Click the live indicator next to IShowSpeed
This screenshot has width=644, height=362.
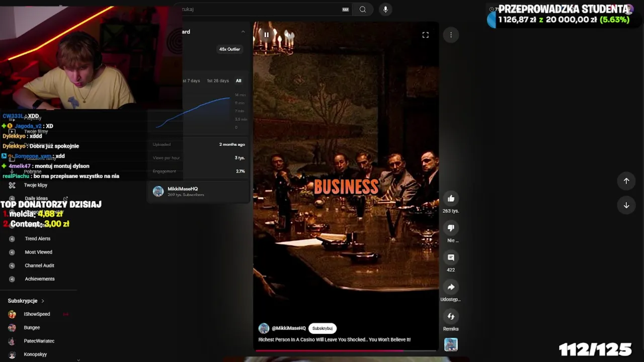pos(65,314)
